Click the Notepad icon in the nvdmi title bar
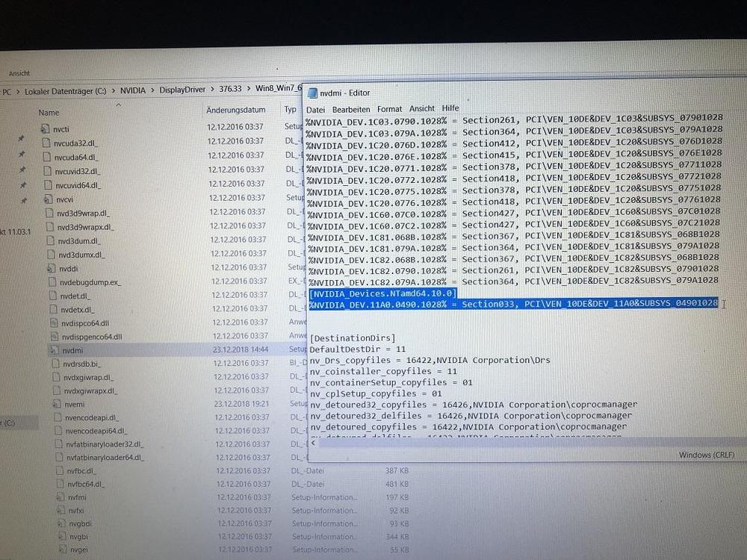This screenshot has width=747, height=560. point(312,93)
